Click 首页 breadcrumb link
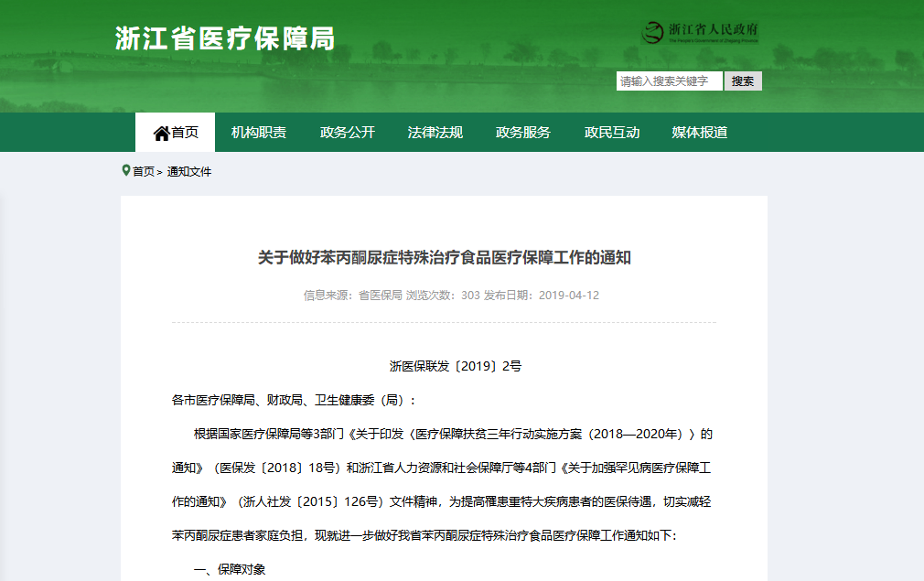 [x=144, y=171]
